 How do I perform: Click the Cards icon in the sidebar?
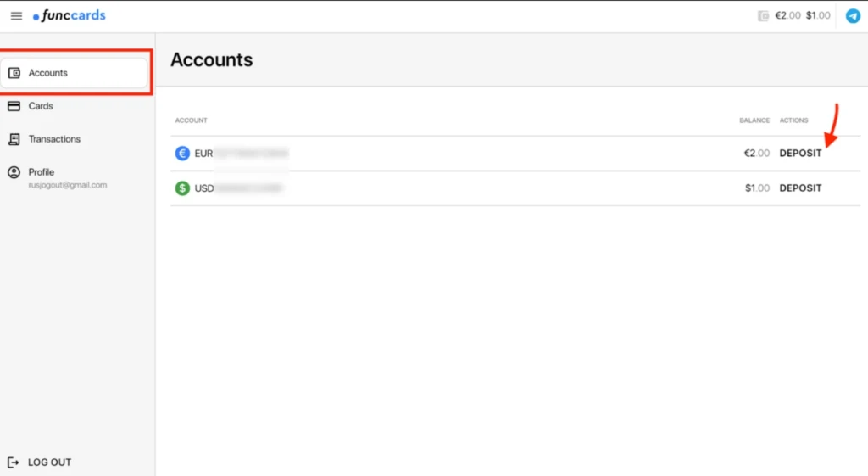(14, 106)
